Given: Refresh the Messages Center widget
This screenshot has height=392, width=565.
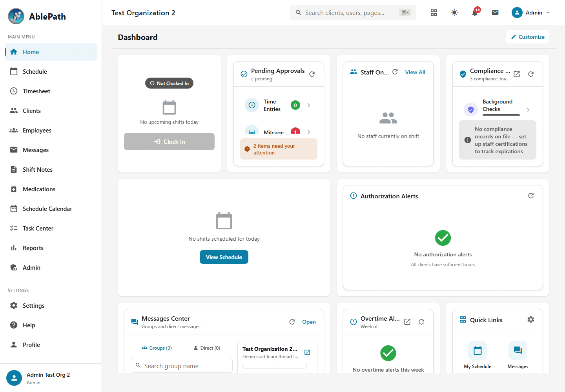Looking at the screenshot, I should tap(292, 322).
